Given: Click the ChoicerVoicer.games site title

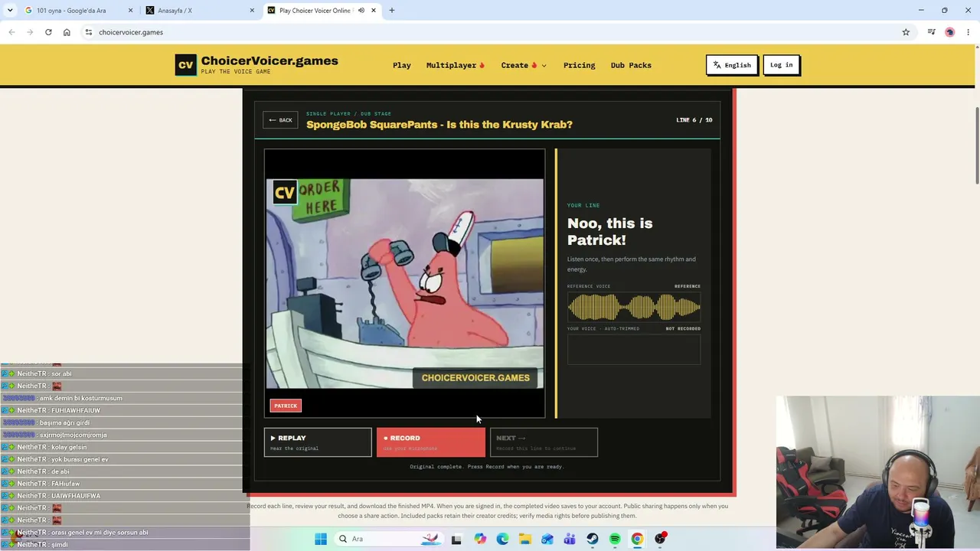Looking at the screenshot, I should (269, 61).
